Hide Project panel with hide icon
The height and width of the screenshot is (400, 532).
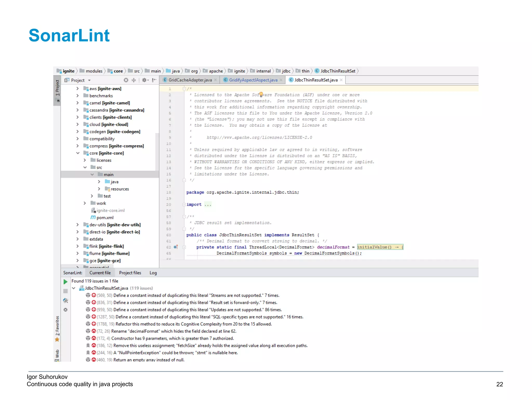click(154, 80)
